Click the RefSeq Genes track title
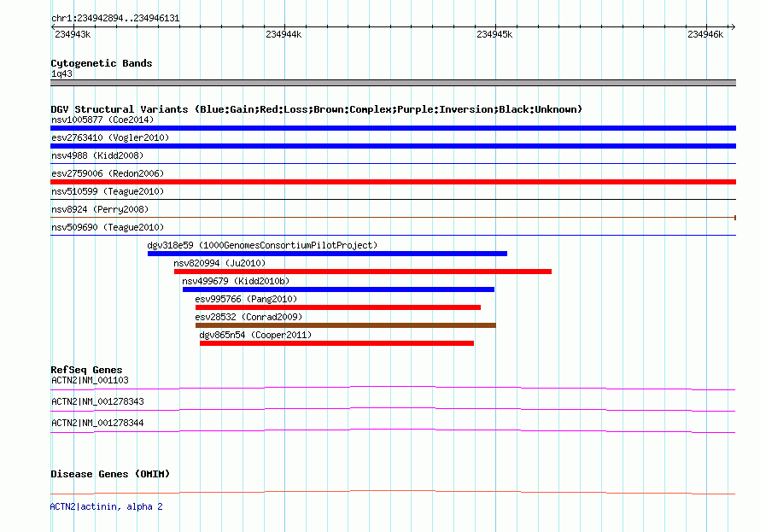This screenshot has width=760, height=532. 86,370
